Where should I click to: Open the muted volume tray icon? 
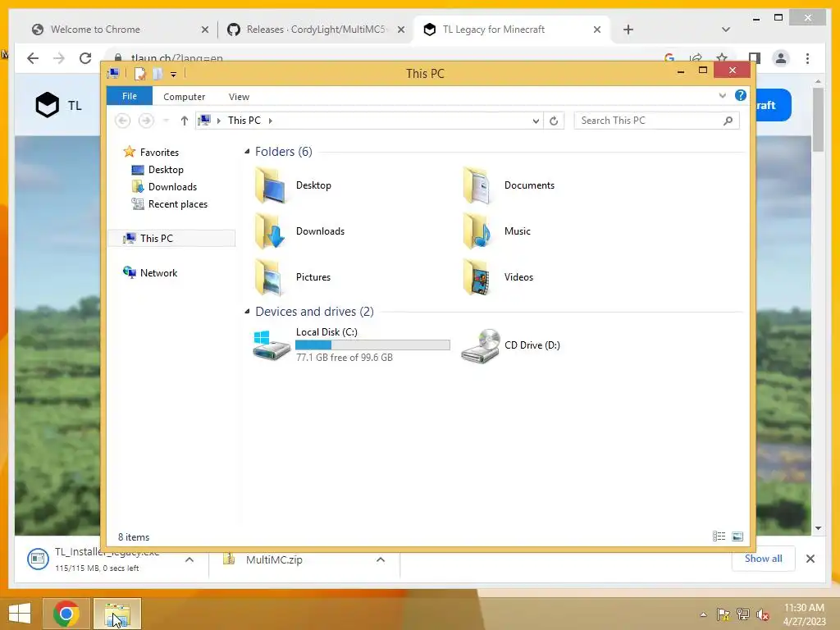click(762, 614)
